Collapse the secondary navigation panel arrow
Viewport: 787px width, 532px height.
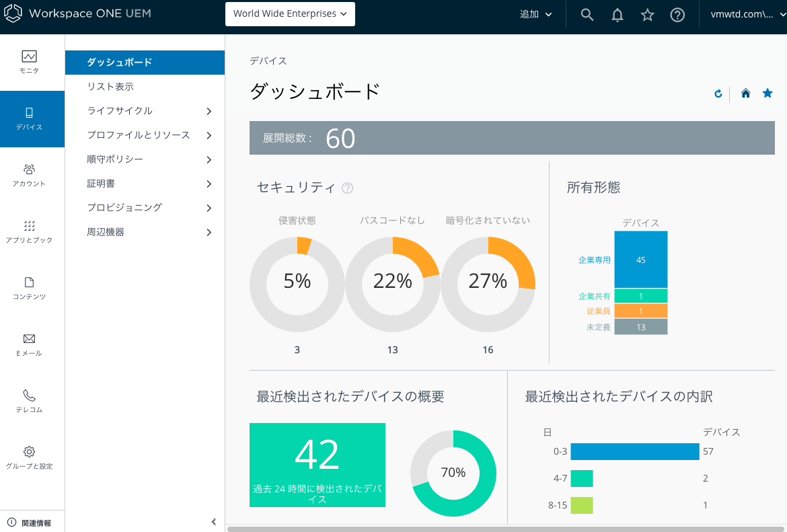coord(213,521)
